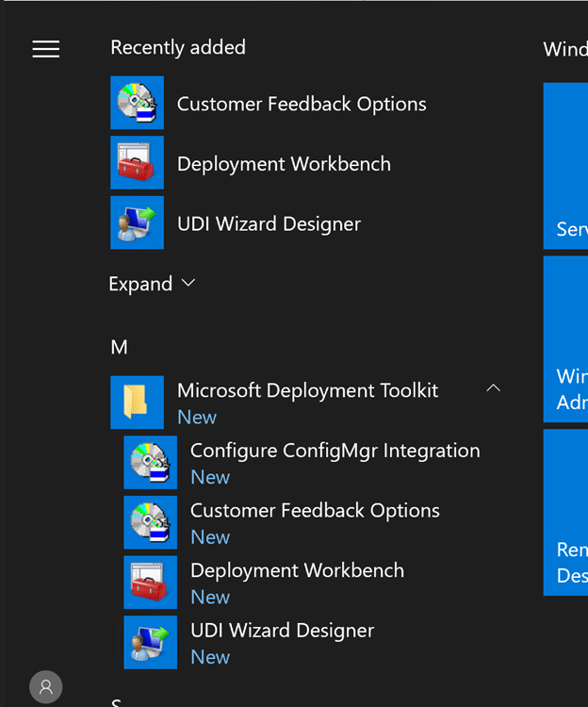Expand the Recently added list
Viewport: 588px width, 707px height.
click(152, 284)
